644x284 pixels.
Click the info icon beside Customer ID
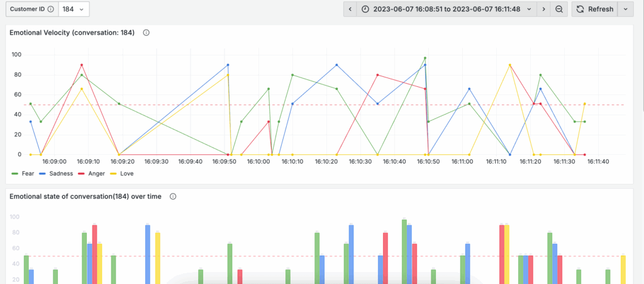point(50,9)
